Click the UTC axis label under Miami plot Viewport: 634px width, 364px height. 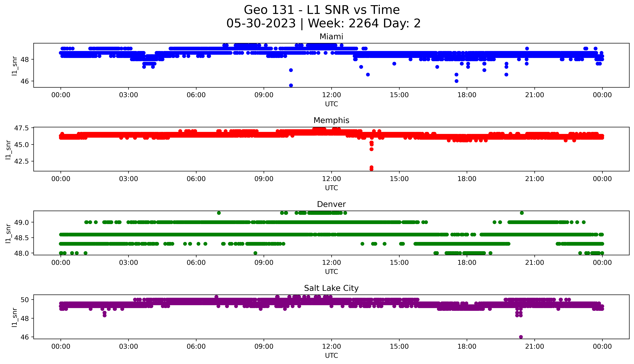click(x=331, y=104)
